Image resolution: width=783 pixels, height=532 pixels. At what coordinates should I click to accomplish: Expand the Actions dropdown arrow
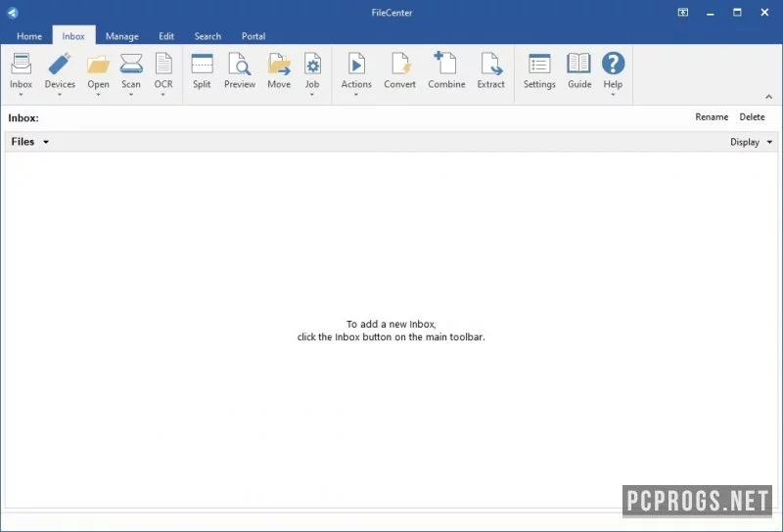pos(356,94)
